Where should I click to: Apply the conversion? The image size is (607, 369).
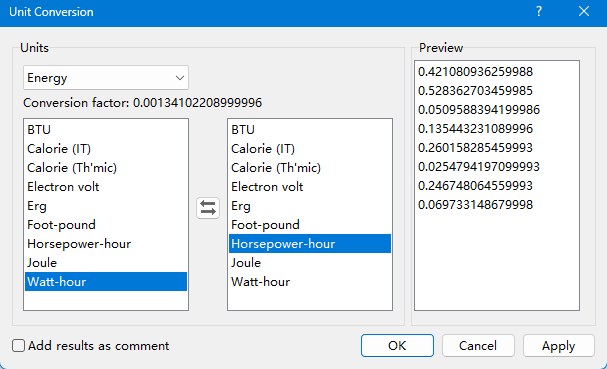559,345
